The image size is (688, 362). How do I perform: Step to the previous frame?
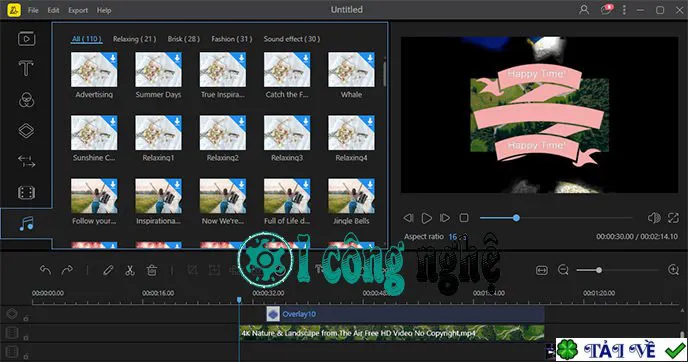(408, 218)
